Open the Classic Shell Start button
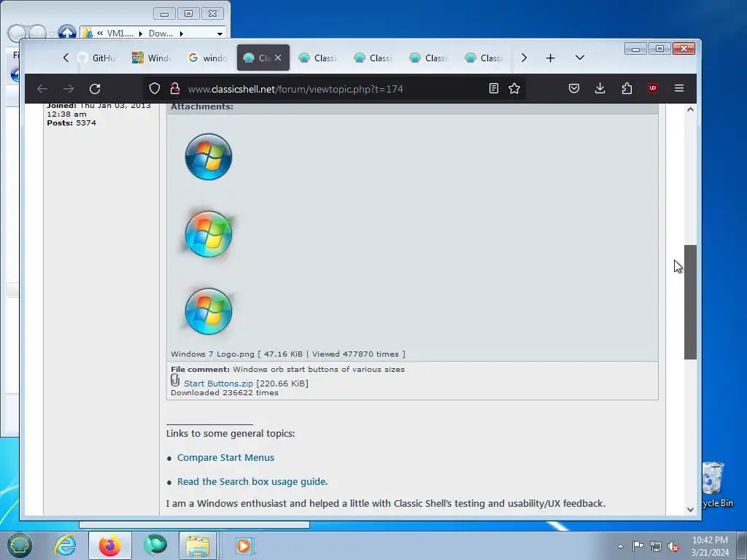Screen dimensions: 747x560 coord(18,545)
